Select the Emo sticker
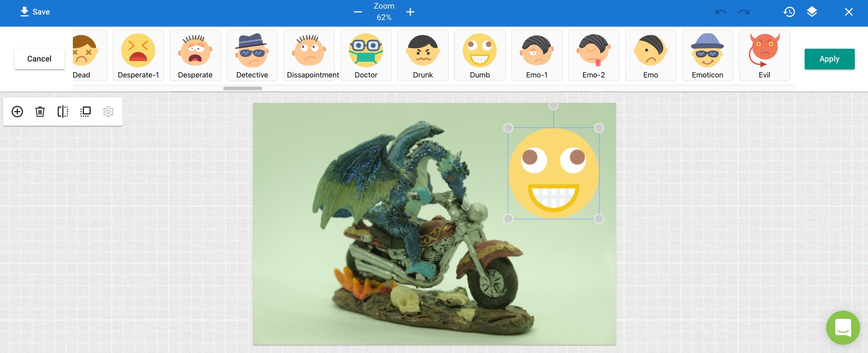 tap(651, 56)
